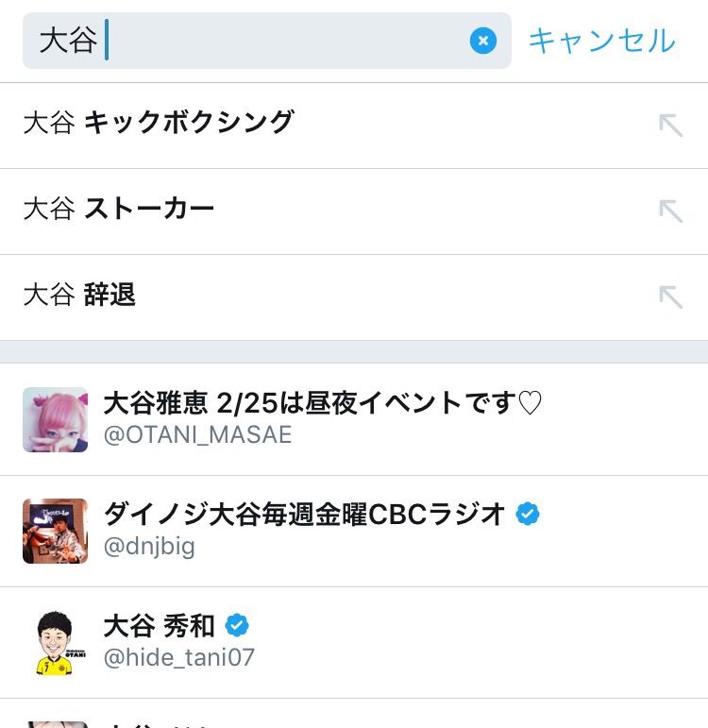Screen dimensions: 708x728
Task: Open the cartoon avatar of 大谷 秀和
Action: click(56, 643)
